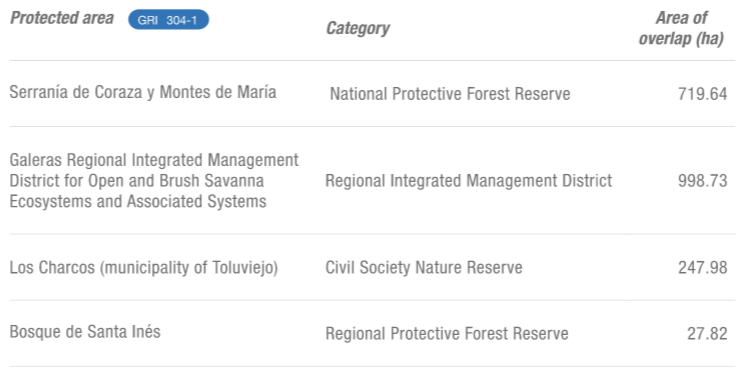Click National Protective Forest Reserve category
The height and width of the screenshot is (376, 749).
point(450,94)
